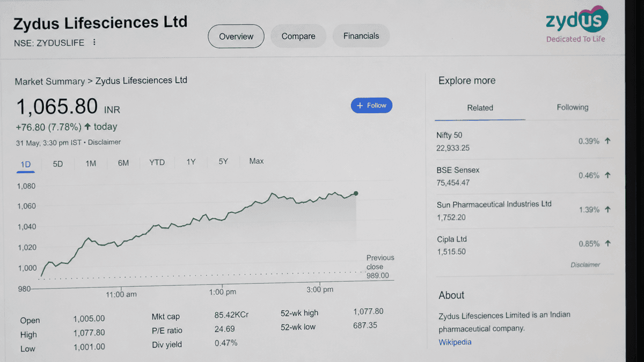The image size is (644, 362).
Task: Click the up arrow next to Nifty 50
Action: [x=608, y=141]
